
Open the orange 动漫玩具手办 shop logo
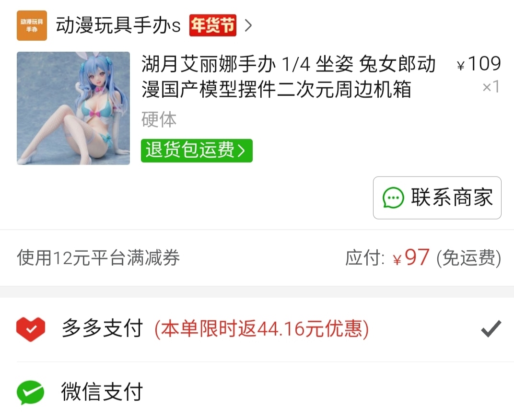point(32,25)
